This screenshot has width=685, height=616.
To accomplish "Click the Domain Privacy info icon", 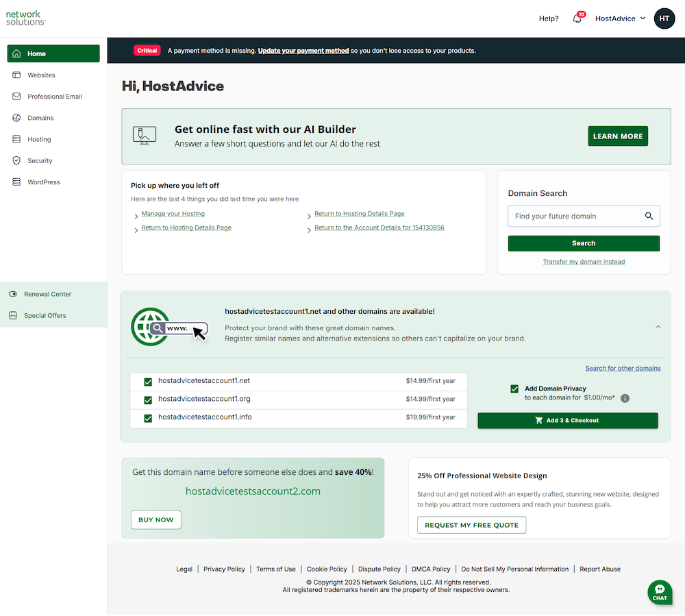I will coord(625,398).
